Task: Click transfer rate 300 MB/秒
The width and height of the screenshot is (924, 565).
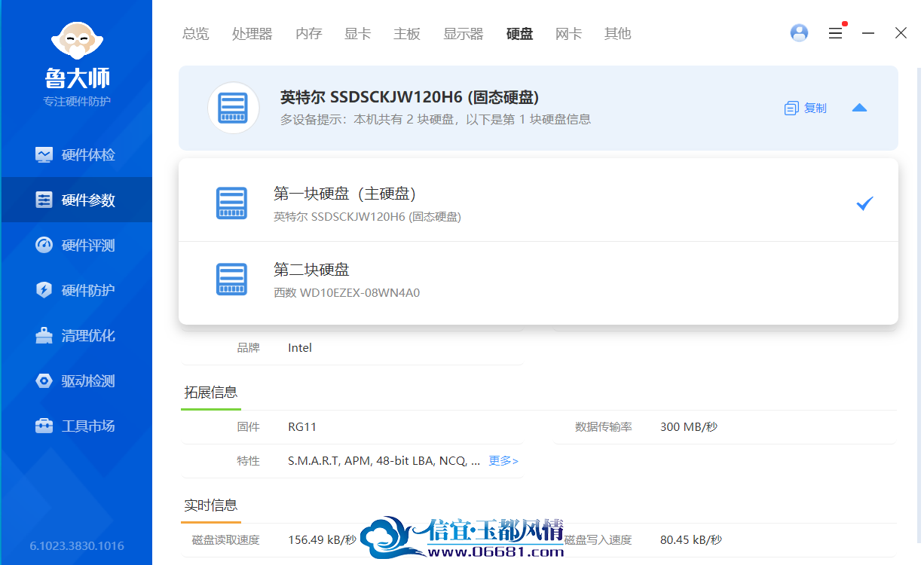Action: pyautogui.click(x=689, y=427)
